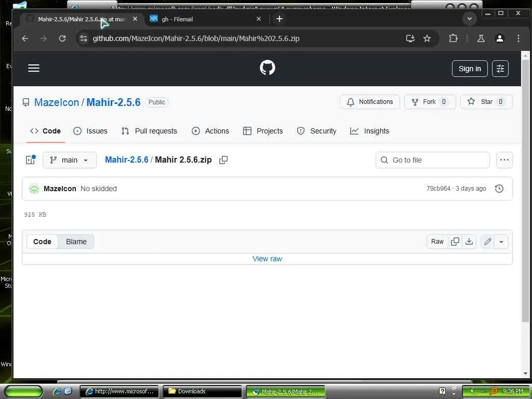The image size is (532, 399).
Task: View site information icon in address bar
Action: tap(84, 38)
